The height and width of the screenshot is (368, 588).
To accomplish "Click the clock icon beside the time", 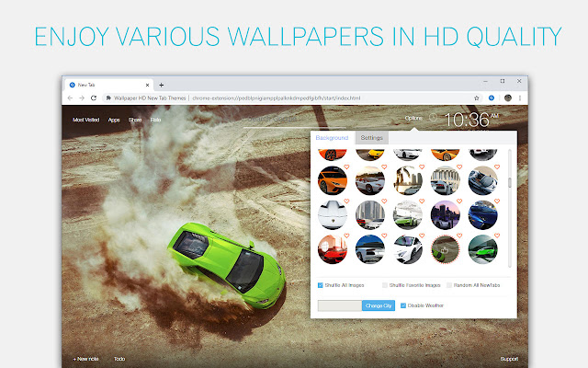I will click(433, 117).
